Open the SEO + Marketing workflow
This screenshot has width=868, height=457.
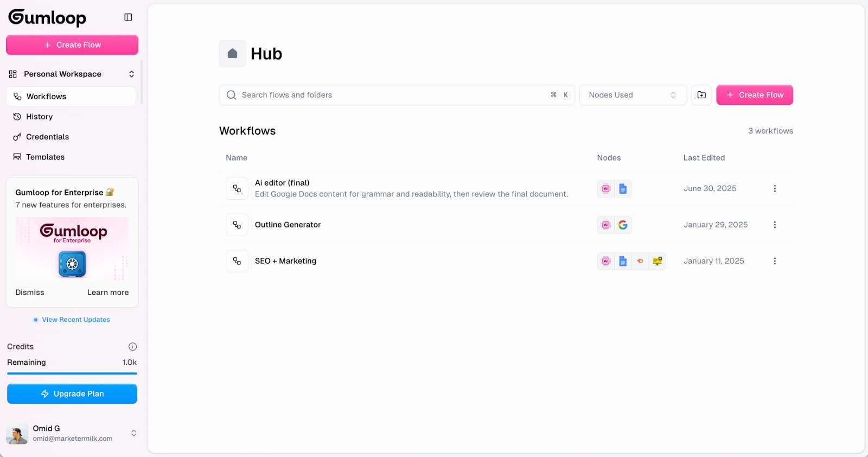pyautogui.click(x=285, y=261)
